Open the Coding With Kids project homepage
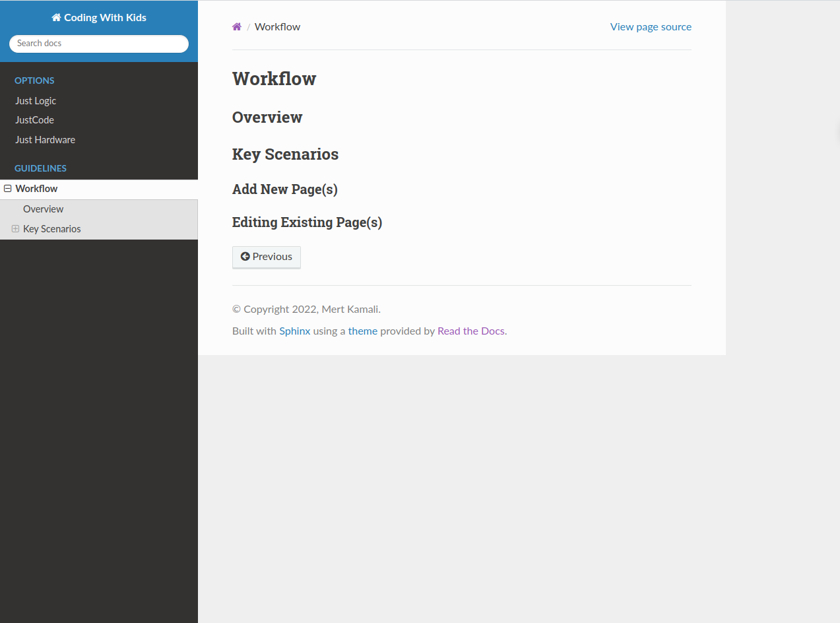The height and width of the screenshot is (623, 840). pos(98,17)
